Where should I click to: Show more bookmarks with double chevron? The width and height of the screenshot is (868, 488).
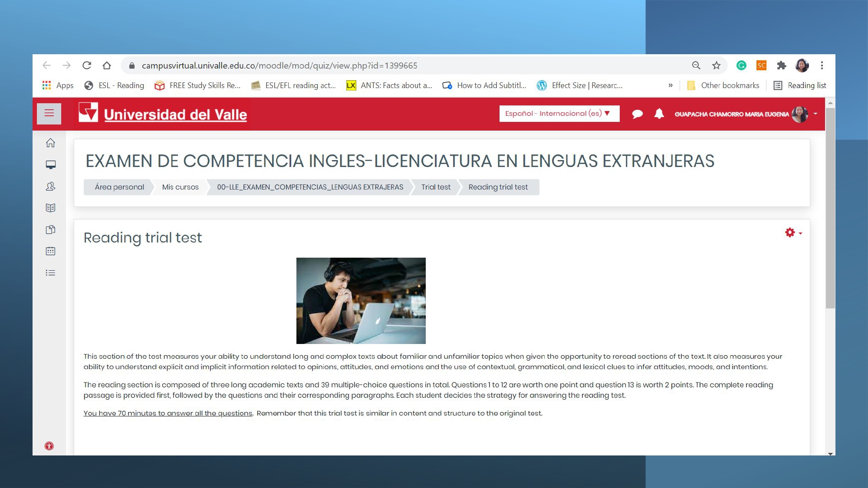coord(671,85)
